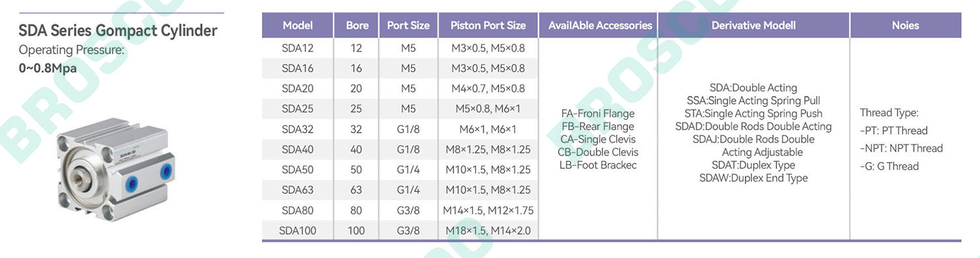The image size is (980, 258).
Task: Click the Noies column header
Action: point(905,25)
